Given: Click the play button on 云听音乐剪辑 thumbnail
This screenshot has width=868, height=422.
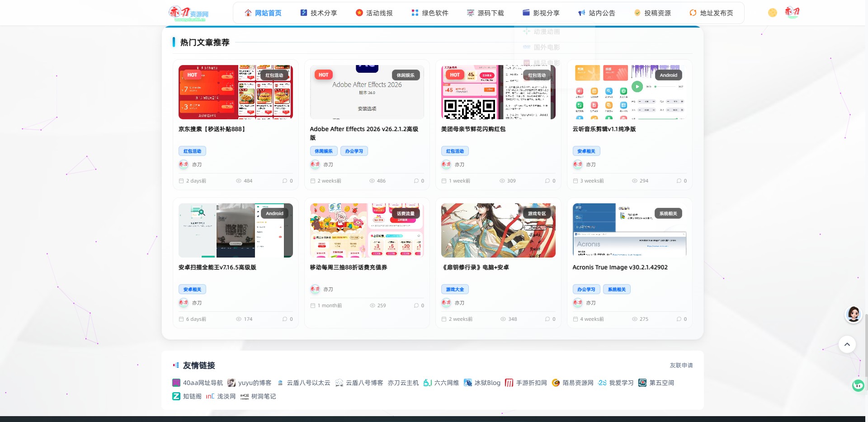Looking at the screenshot, I should [637, 86].
